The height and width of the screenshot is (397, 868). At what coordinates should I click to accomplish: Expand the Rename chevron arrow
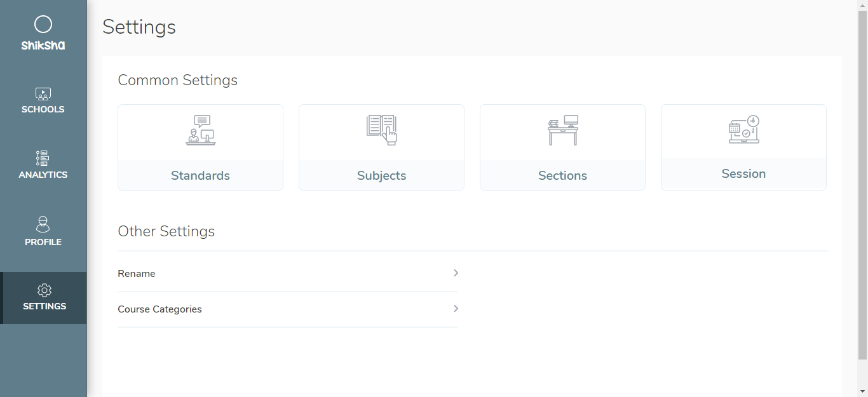tap(456, 273)
